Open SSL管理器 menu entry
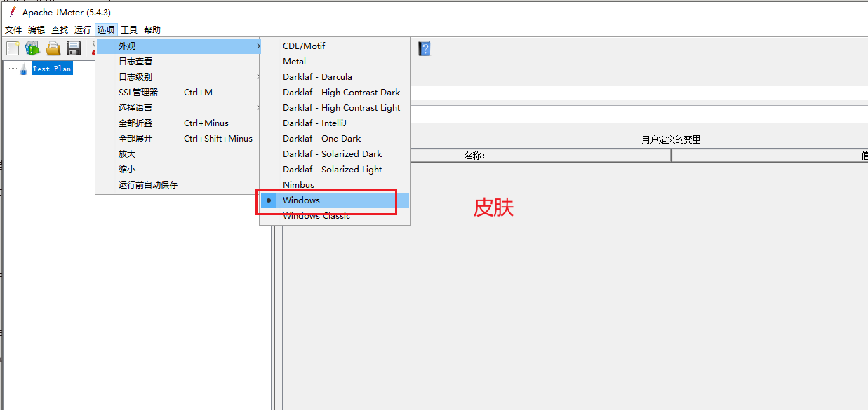 click(x=178, y=93)
